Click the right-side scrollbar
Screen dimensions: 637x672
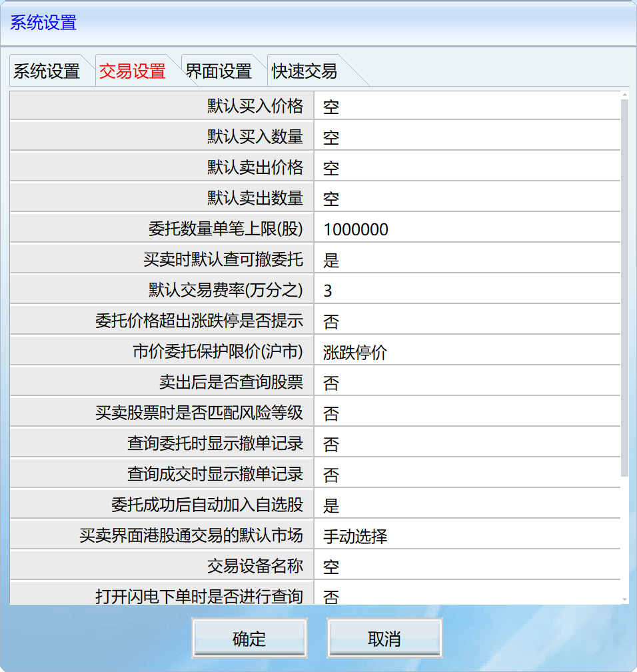coord(625,267)
